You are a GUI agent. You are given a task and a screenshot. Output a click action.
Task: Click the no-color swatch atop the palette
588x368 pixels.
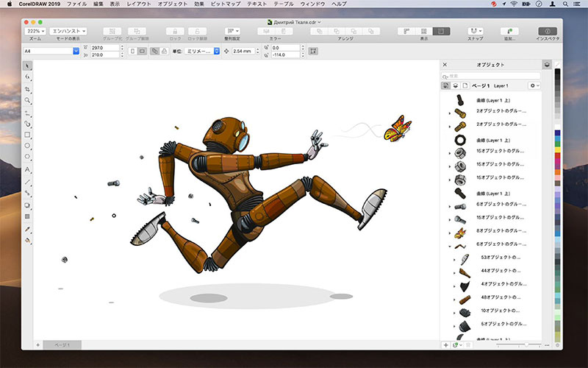click(558, 65)
